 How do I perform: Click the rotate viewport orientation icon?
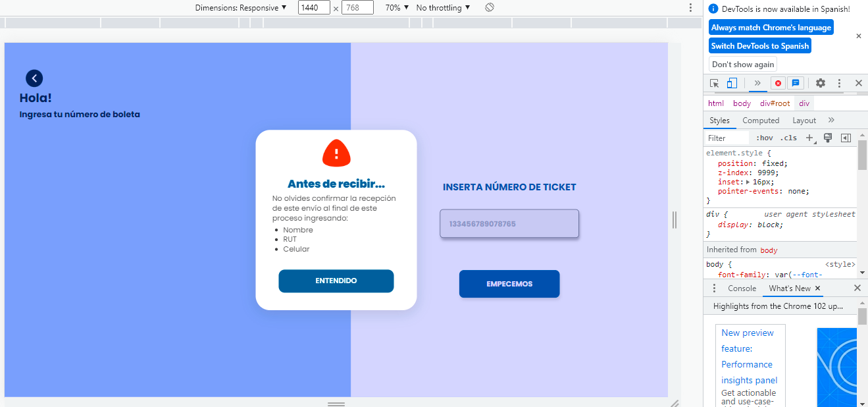(x=488, y=7)
